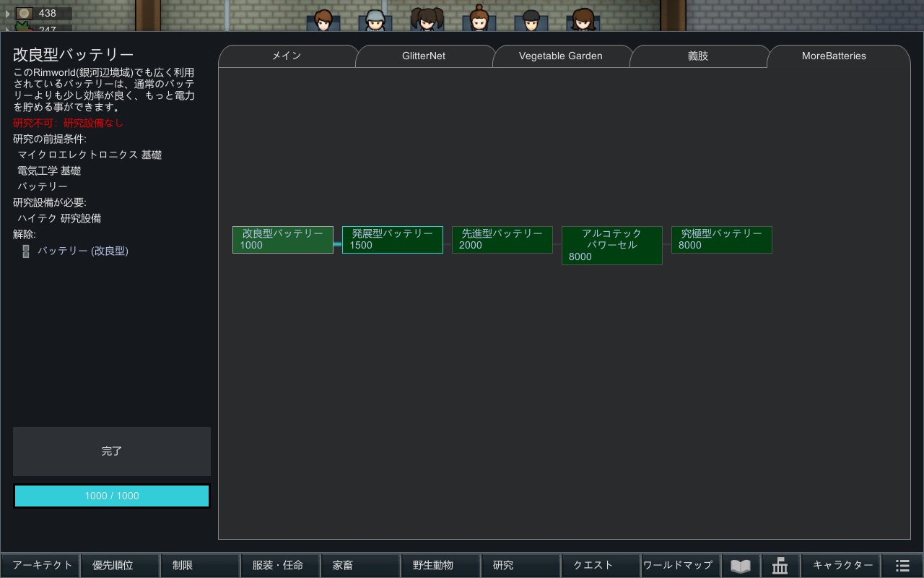
Task: Open the 義肢 research tab
Action: (x=698, y=56)
